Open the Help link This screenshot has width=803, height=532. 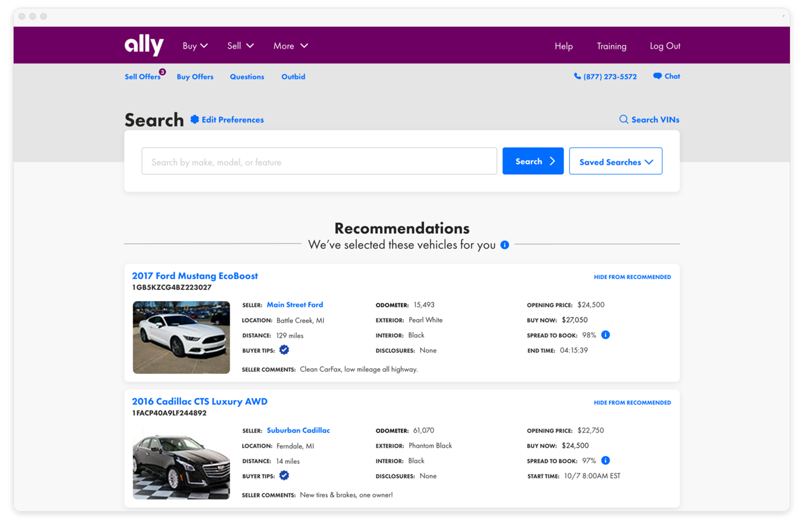pyautogui.click(x=563, y=46)
